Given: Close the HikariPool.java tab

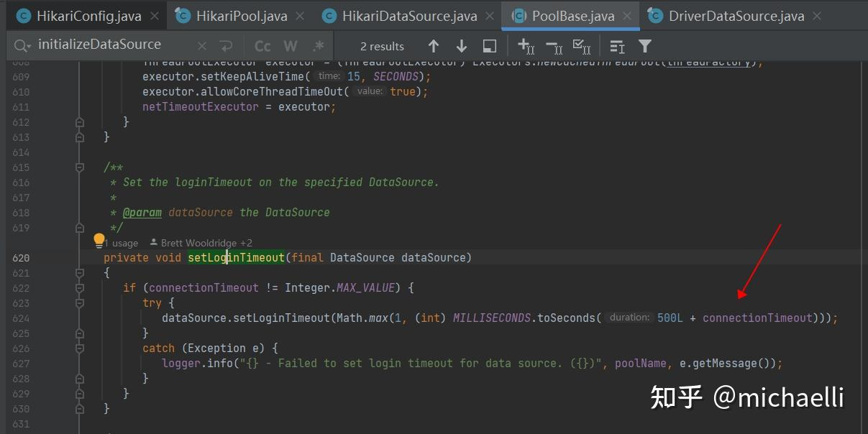Looking at the screenshot, I should click(299, 16).
